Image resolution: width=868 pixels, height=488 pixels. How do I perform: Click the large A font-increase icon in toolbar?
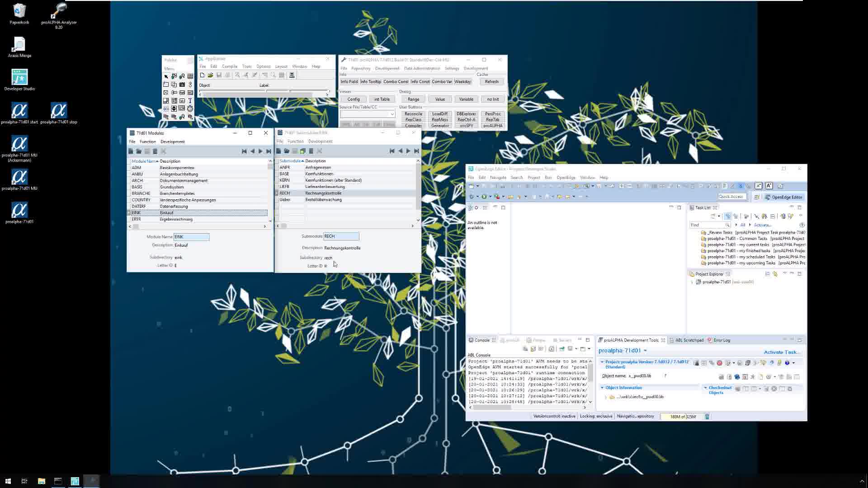coord(769,186)
